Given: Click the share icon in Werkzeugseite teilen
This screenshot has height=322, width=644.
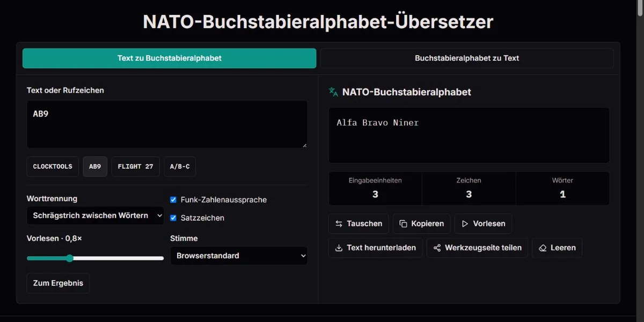Looking at the screenshot, I should tap(437, 248).
